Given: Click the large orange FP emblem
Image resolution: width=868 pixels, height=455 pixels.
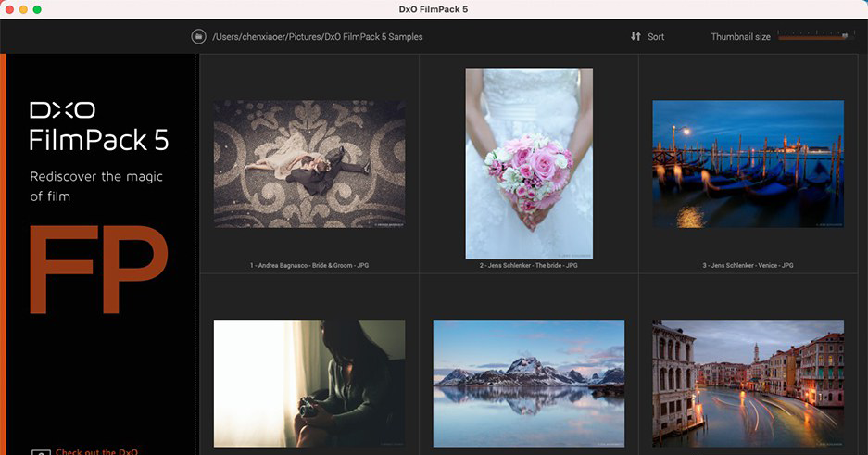Looking at the screenshot, I should 98,269.
